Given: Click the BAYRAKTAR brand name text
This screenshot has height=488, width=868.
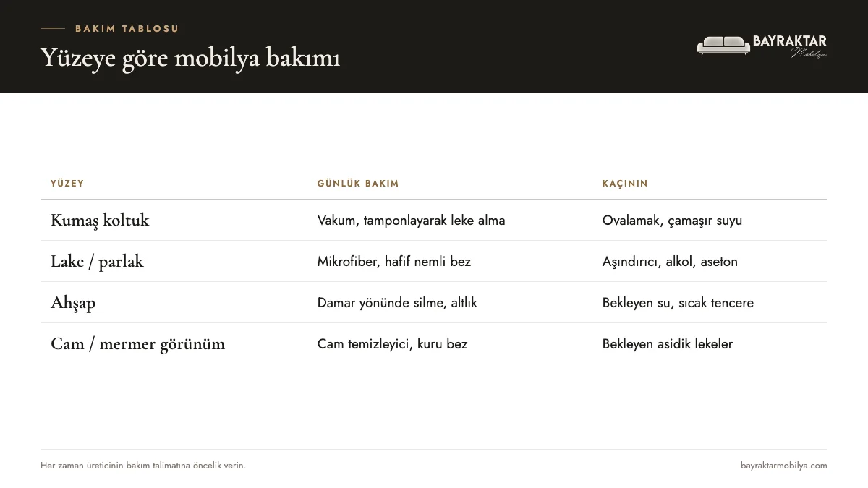Looking at the screenshot, I should (789, 41).
